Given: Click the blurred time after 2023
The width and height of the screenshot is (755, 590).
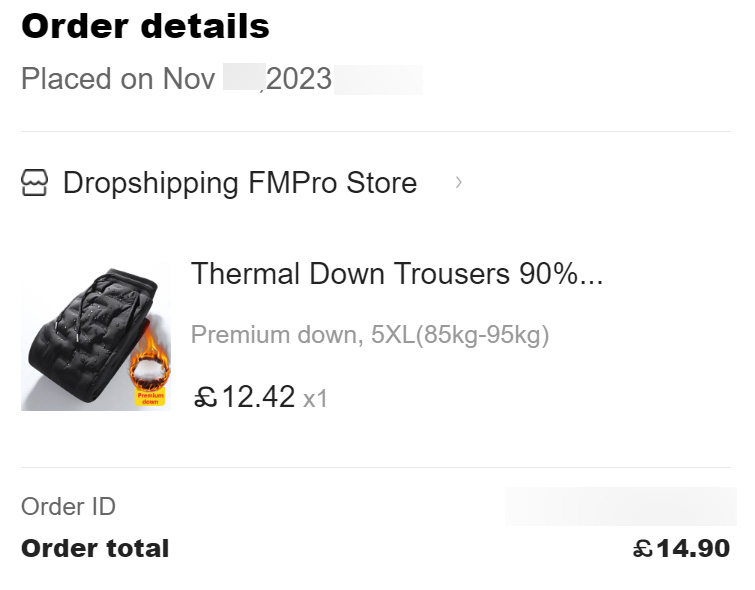Looking at the screenshot, I should [x=378, y=79].
